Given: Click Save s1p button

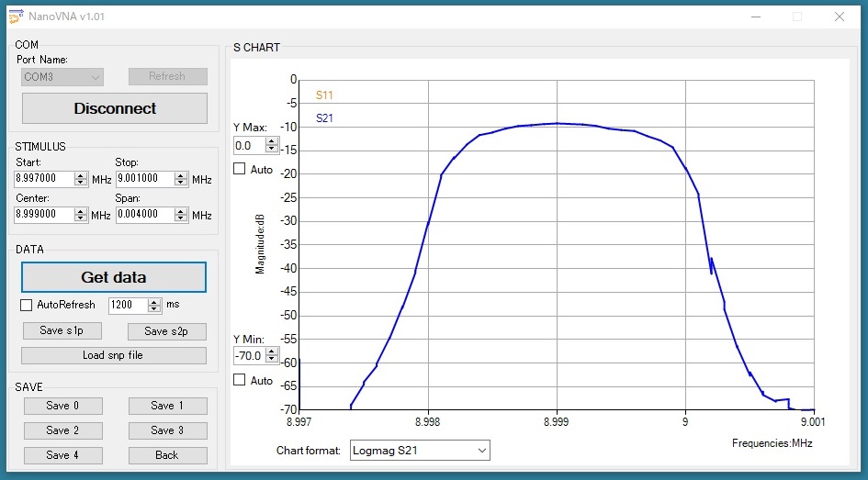Looking at the screenshot, I should click(62, 331).
